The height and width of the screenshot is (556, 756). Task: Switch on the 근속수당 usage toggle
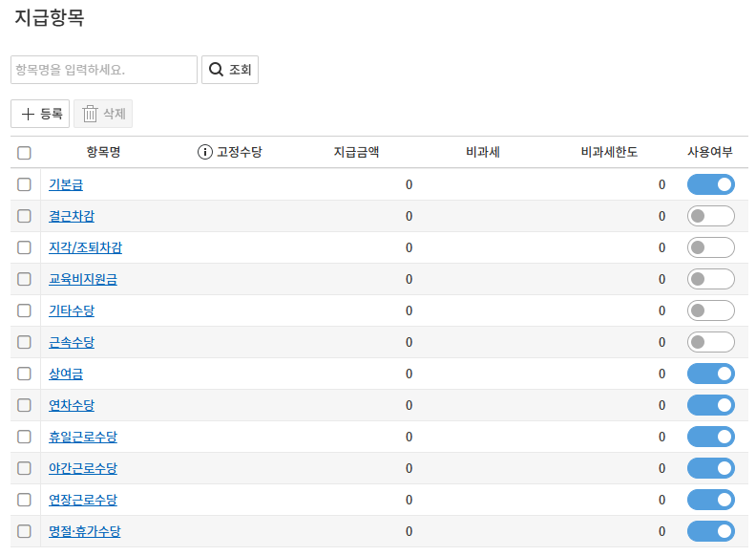tap(710, 342)
